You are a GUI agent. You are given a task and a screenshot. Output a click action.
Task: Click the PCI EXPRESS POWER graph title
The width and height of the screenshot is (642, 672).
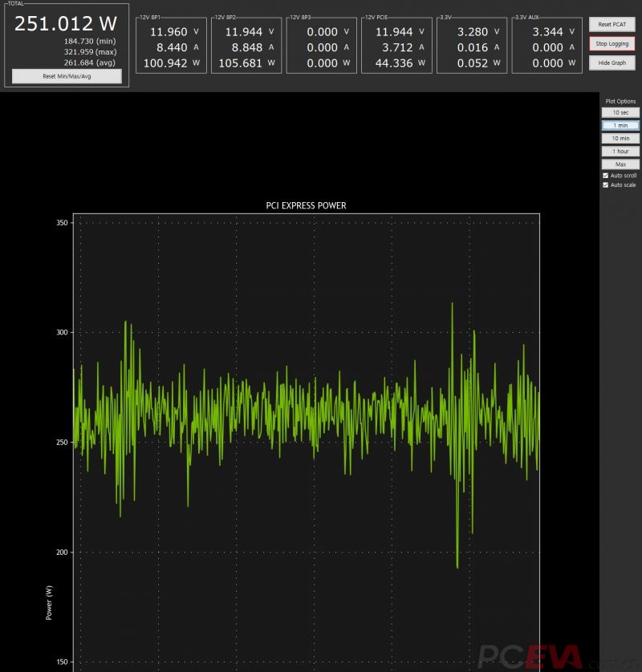pyautogui.click(x=307, y=205)
